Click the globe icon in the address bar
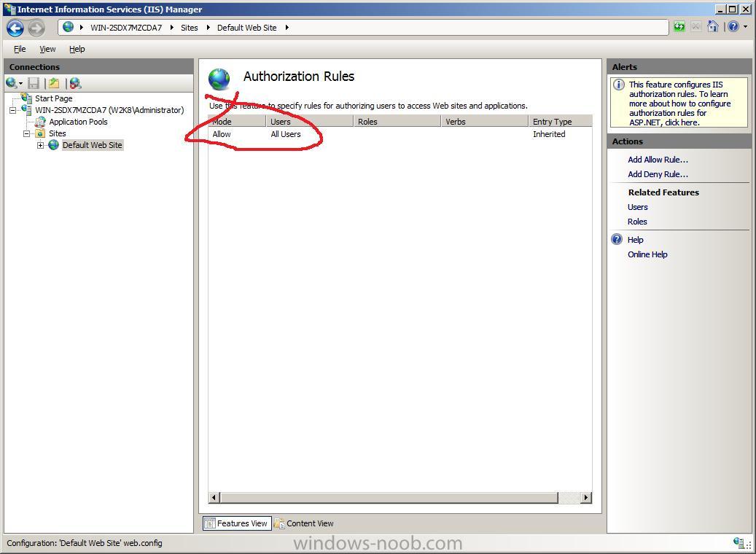756x554 pixels. [x=69, y=27]
